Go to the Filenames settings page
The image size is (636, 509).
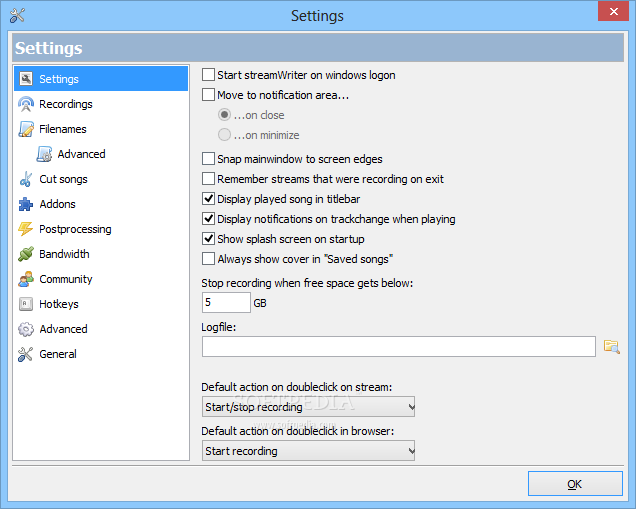tap(63, 129)
